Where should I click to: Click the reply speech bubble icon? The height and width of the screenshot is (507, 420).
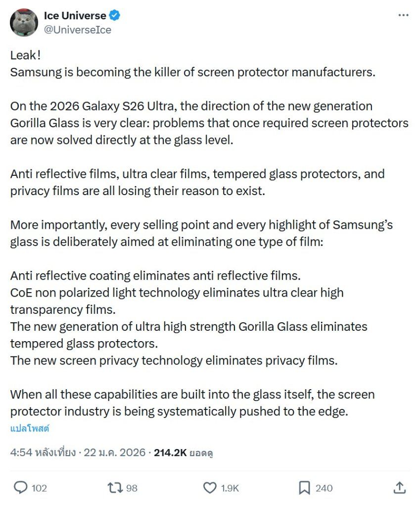20,488
